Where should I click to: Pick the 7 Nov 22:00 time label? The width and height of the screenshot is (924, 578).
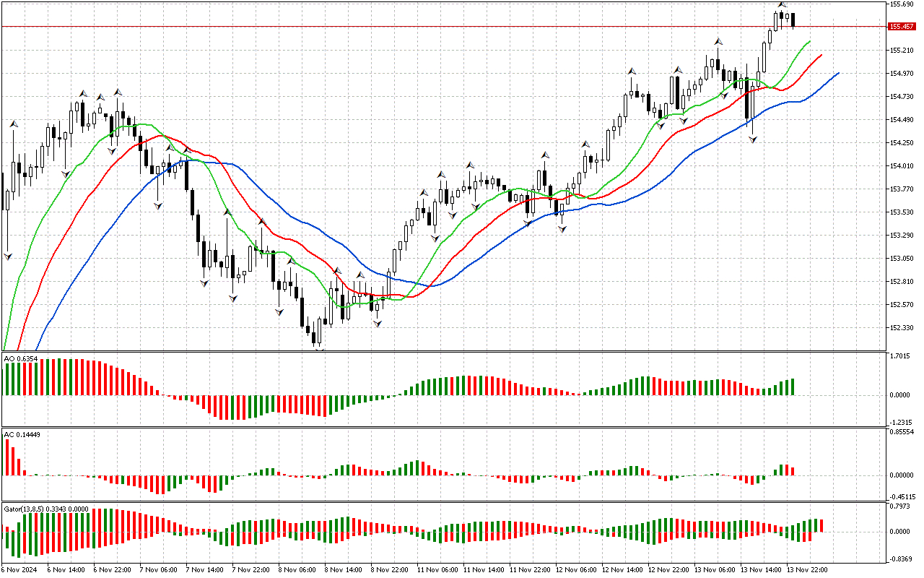pos(251,570)
